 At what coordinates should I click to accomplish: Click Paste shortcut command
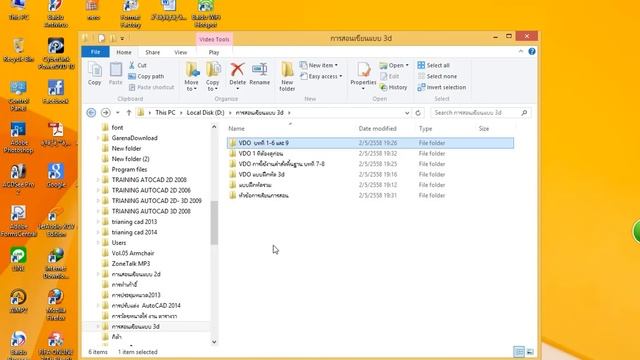pyautogui.click(x=151, y=87)
